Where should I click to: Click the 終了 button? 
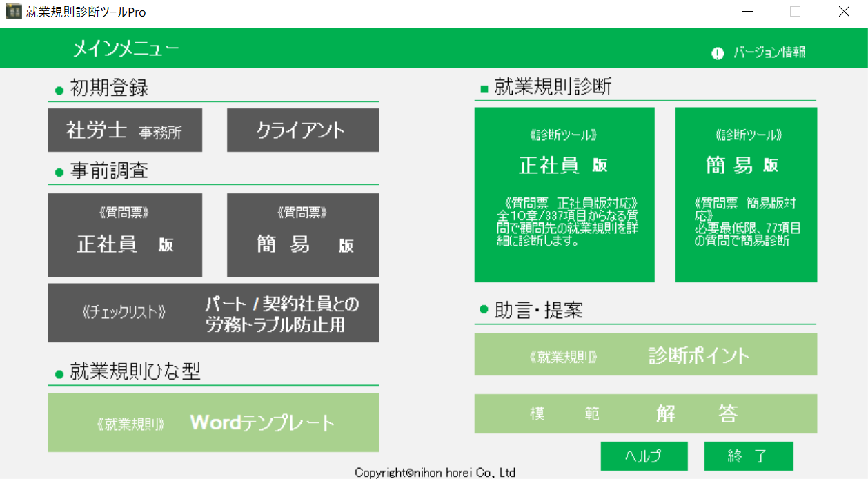point(749,456)
